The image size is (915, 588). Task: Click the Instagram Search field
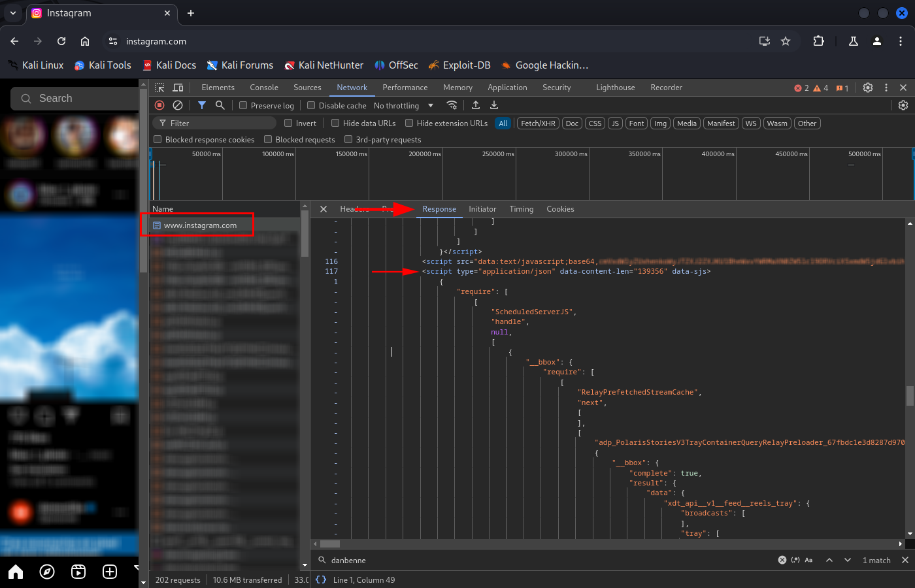click(75, 98)
